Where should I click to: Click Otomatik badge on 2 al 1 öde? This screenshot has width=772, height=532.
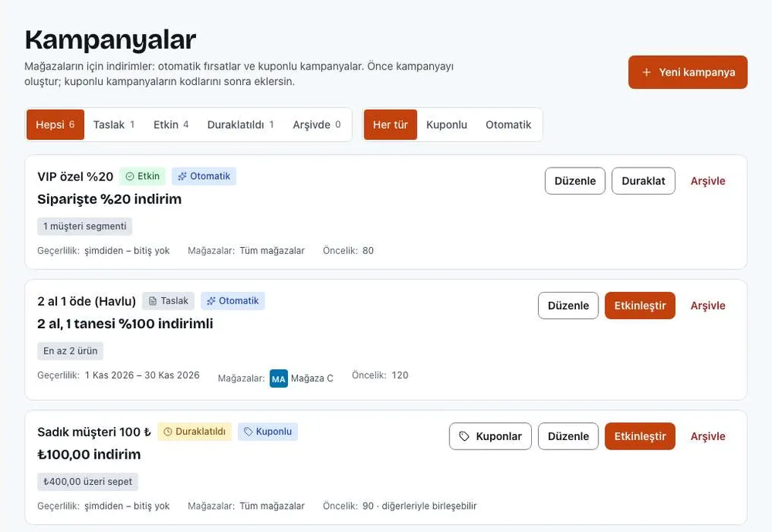click(x=232, y=301)
